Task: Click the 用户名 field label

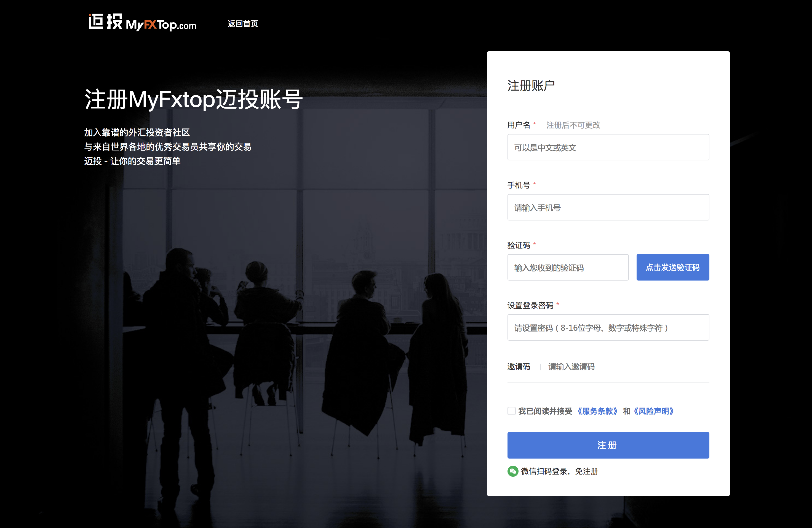Action: tap(519, 125)
